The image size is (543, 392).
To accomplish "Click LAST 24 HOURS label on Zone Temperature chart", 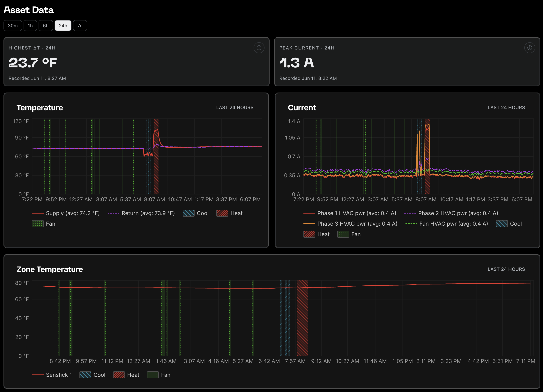I will pyautogui.click(x=506, y=269).
